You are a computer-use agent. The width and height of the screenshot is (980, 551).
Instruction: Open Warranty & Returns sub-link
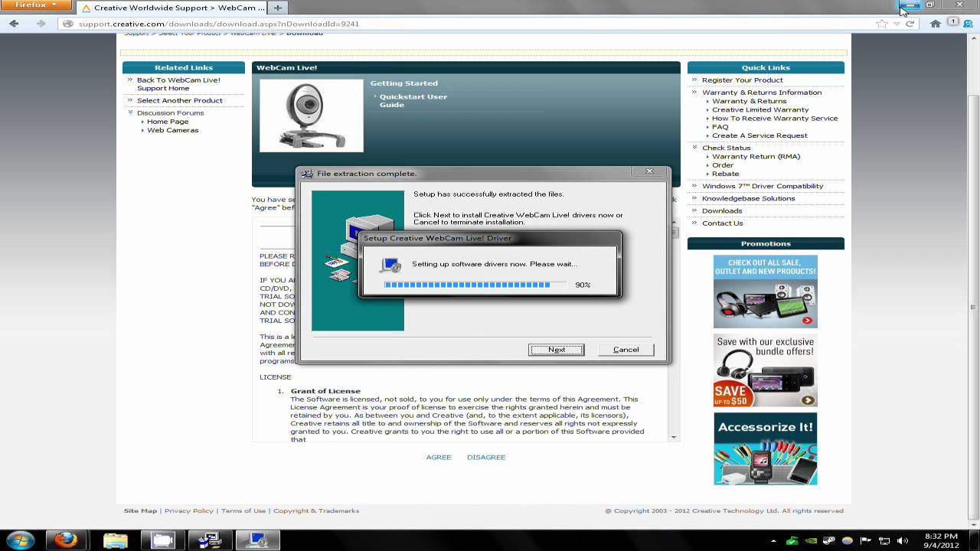749,101
